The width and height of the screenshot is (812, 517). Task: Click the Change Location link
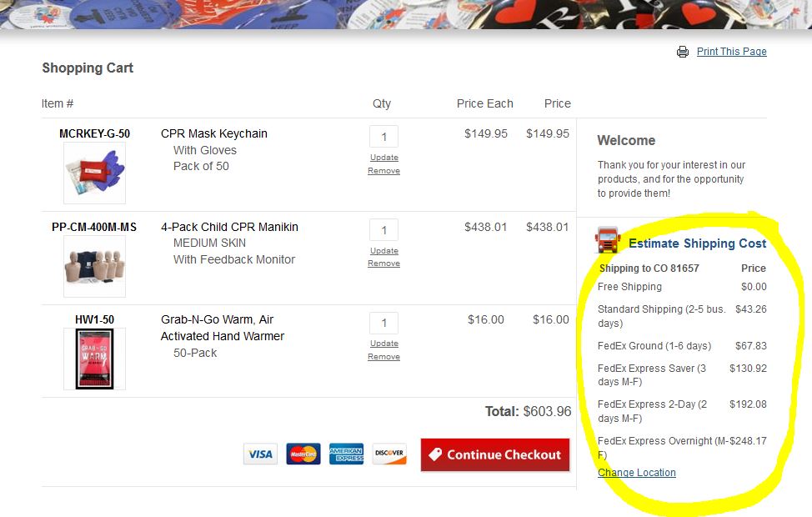636,473
